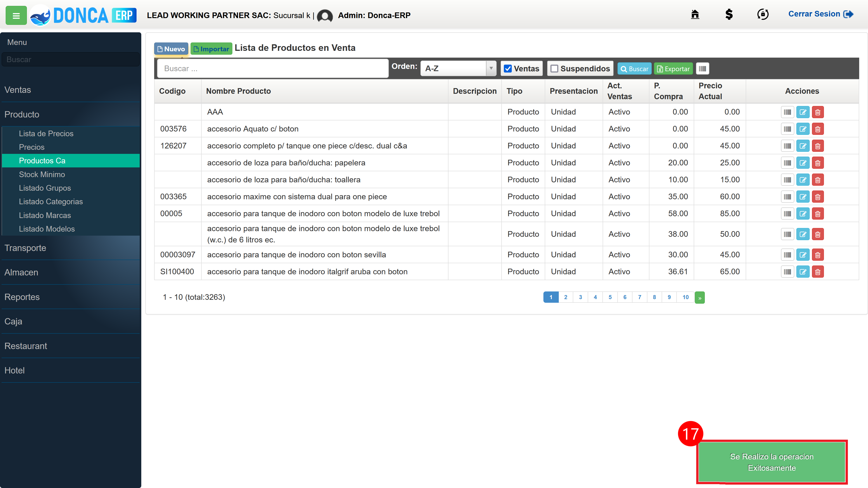Open barcode for AAA product row

click(x=788, y=112)
